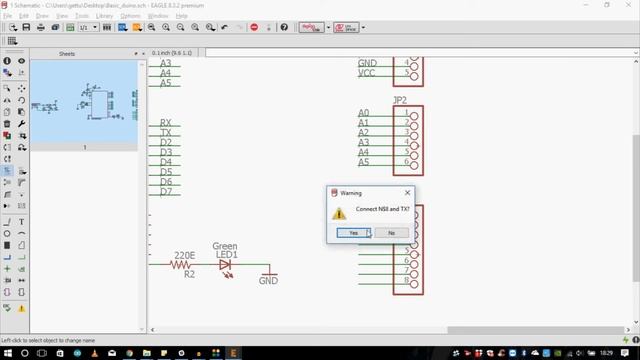
Task: Open the View menu
Action: pyautogui.click(x=62, y=16)
